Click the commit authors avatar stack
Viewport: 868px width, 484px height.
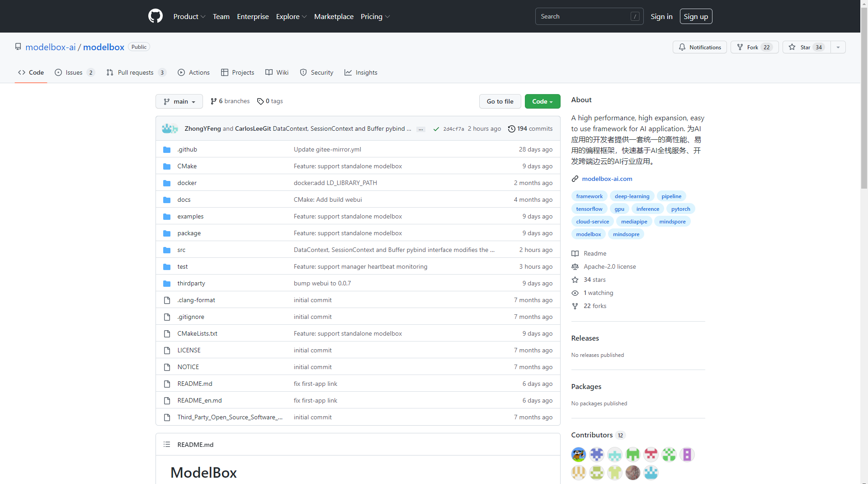click(170, 129)
